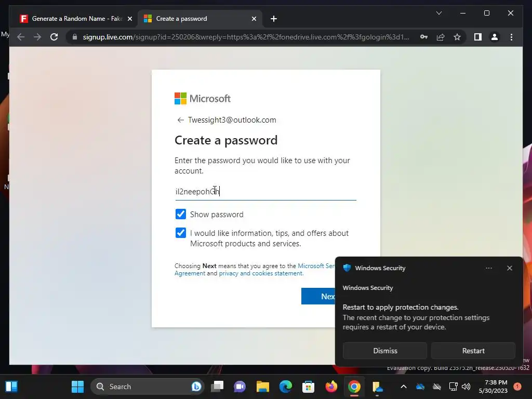The width and height of the screenshot is (532, 399).
Task: Dismiss the Windows Security notification
Action: point(385,351)
